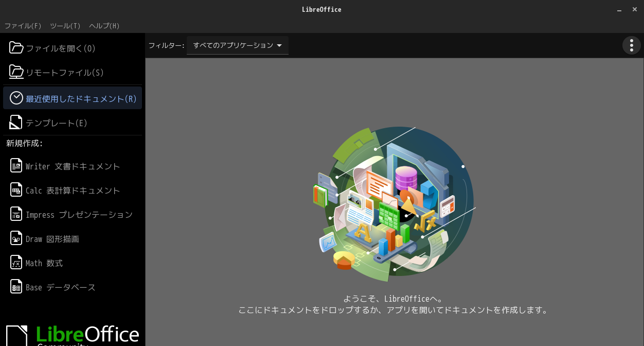Viewport: 644px width, 346px height.
Task: Click the Impress presentation icon
Action: pos(16,214)
